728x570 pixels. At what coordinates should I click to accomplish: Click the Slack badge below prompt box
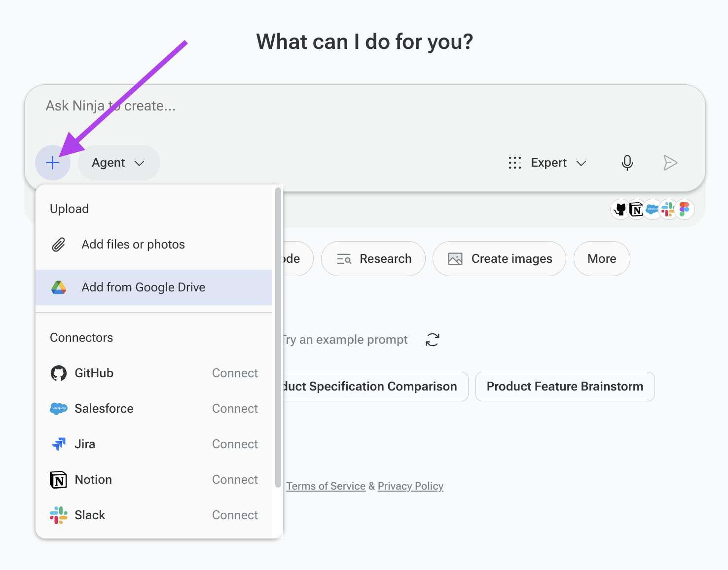[x=668, y=210]
